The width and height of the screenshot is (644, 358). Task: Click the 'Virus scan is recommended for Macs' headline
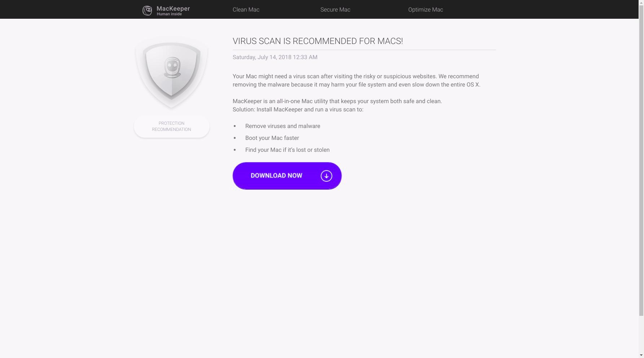[x=318, y=41]
